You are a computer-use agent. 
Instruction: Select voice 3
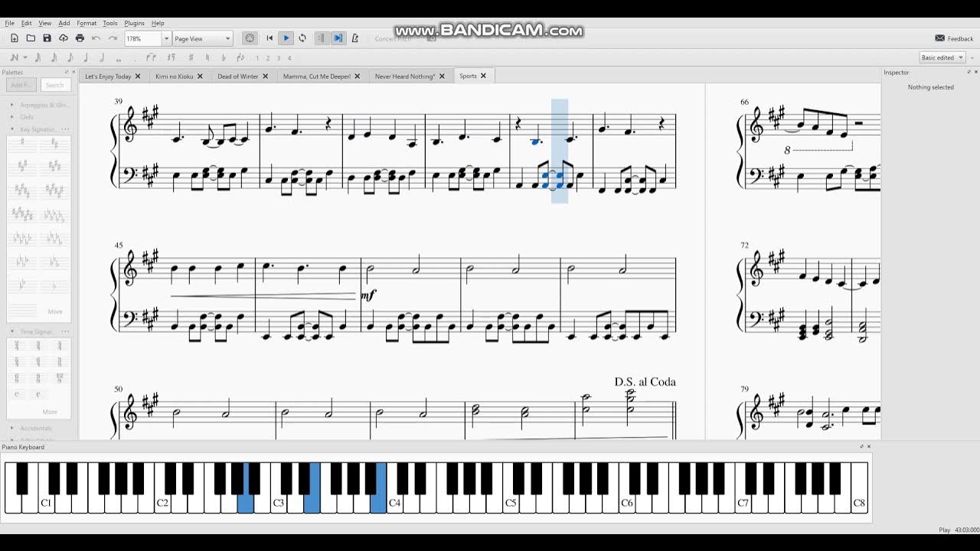click(279, 58)
